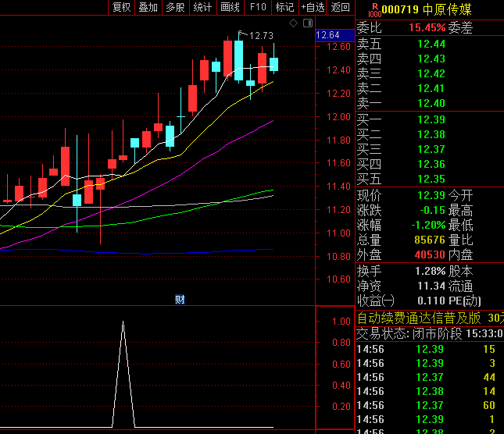Click the 12.64 price axis cursor box
This screenshot has height=434, width=504.
pyautogui.click(x=335, y=35)
